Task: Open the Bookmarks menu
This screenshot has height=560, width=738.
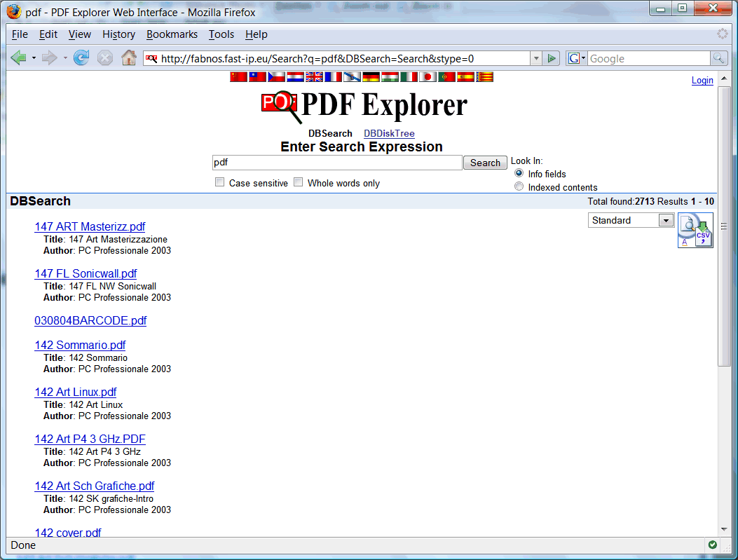Action: (x=172, y=34)
